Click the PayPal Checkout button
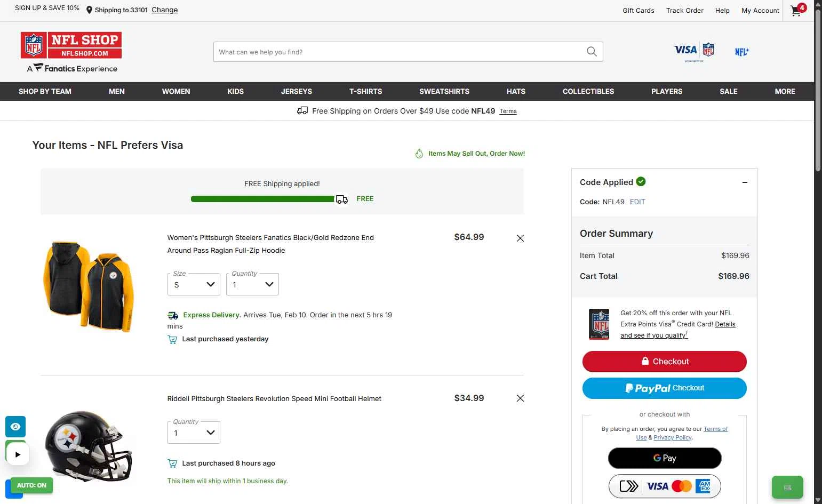The image size is (822, 504). pos(665,388)
